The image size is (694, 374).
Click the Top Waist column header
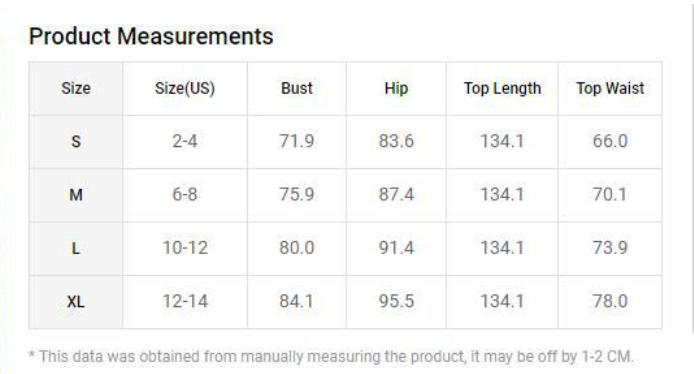pos(610,89)
